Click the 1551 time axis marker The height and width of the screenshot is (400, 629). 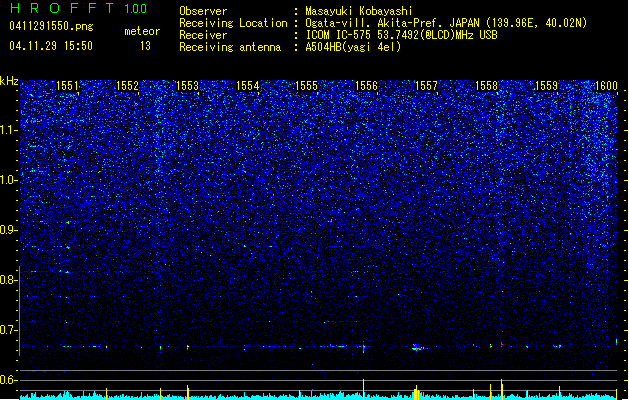point(67,86)
